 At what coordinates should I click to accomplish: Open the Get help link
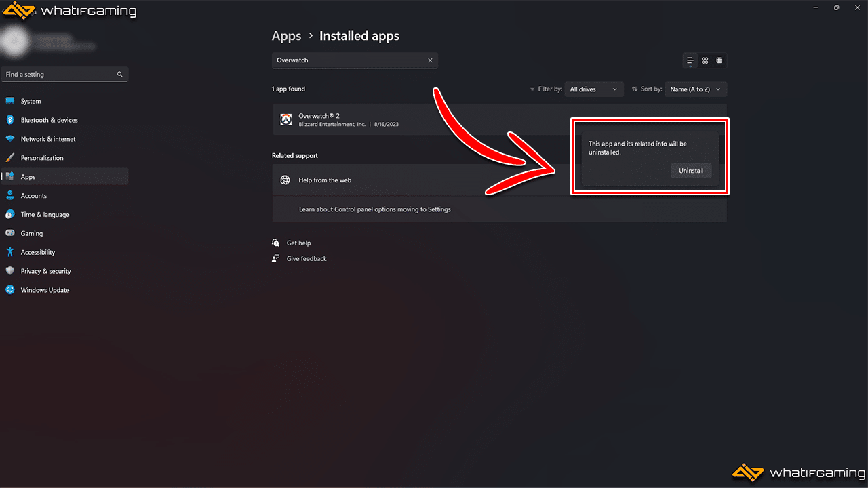point(298,243)
